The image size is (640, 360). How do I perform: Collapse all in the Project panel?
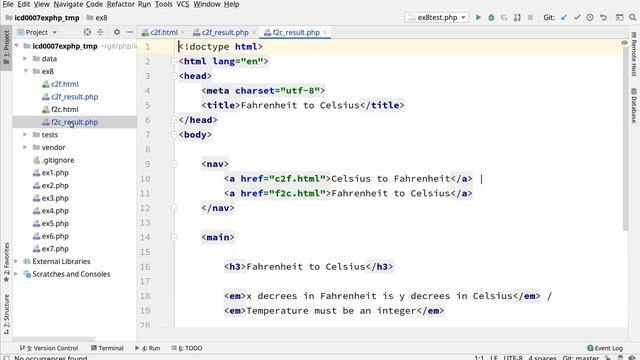coord(100,32)
